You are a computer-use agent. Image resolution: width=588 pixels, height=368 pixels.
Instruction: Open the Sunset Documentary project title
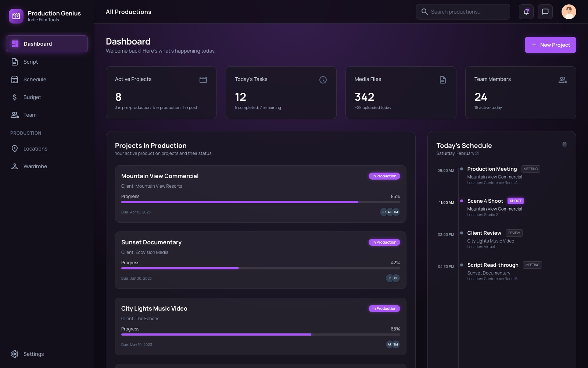pos(151,242)
